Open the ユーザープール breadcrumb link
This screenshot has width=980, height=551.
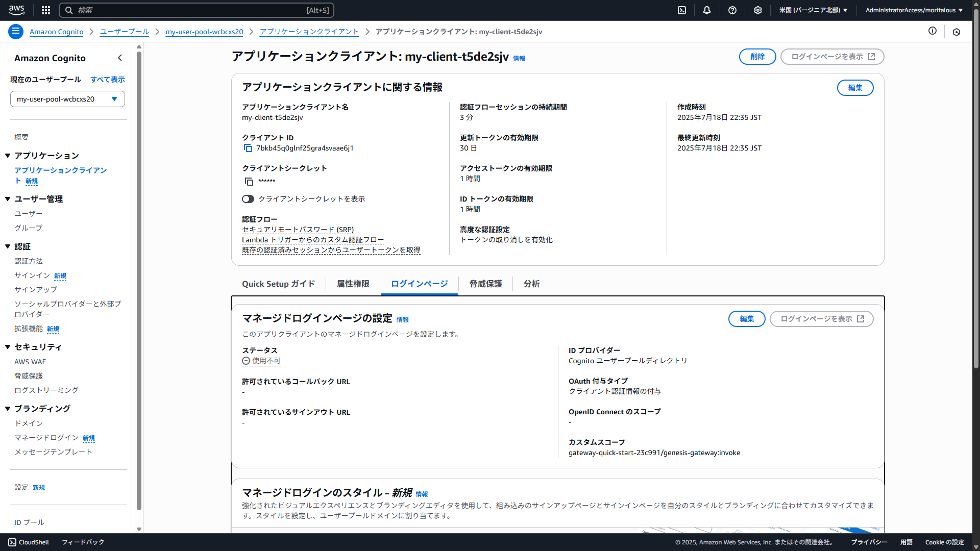pos(124,32)
